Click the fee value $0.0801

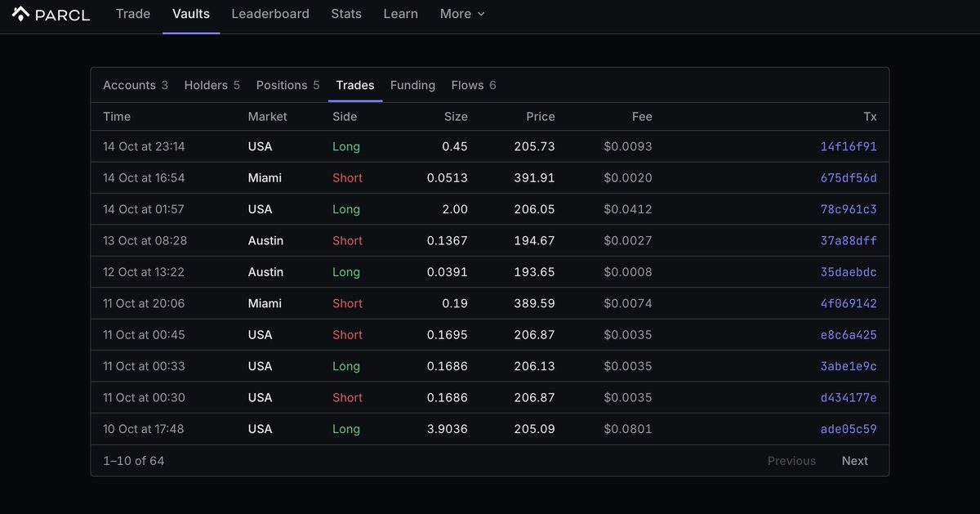tap(628, 429)
